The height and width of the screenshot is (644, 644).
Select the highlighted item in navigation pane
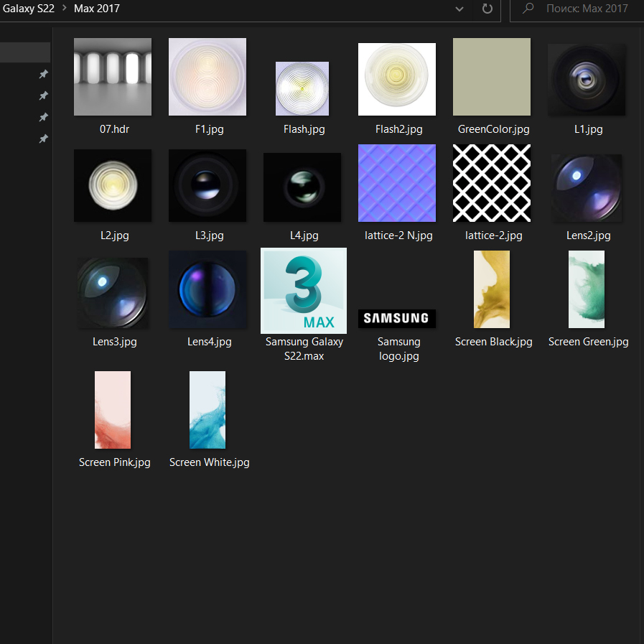click(x=25, y=52)
